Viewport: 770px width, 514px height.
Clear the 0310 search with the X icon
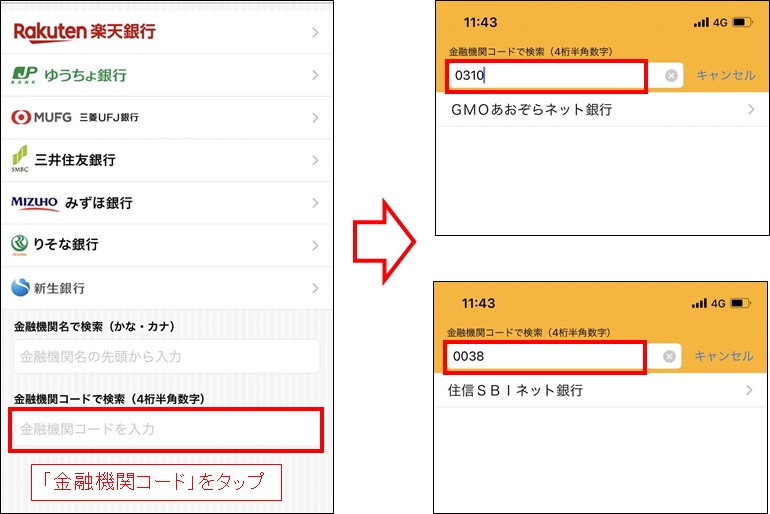click(x=671, y=76)
